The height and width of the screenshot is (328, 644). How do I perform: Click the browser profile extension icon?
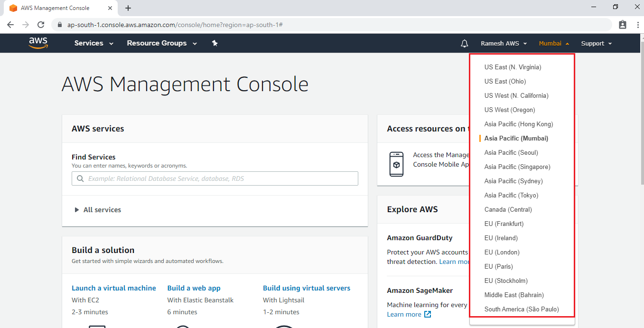(623, 25)
